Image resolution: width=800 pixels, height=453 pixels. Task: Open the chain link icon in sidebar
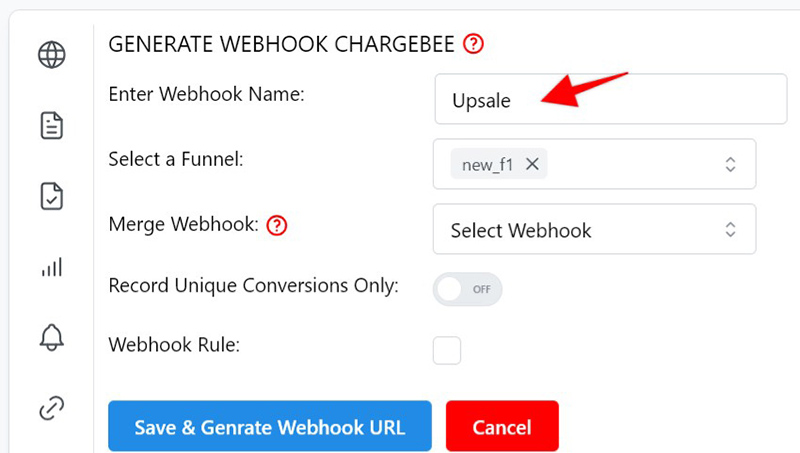[x=52, y=408]
